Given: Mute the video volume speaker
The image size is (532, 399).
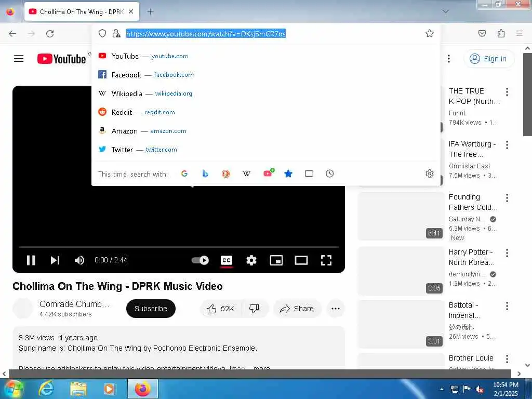Looking at the screenshot, I should click(x=79, y=260).
